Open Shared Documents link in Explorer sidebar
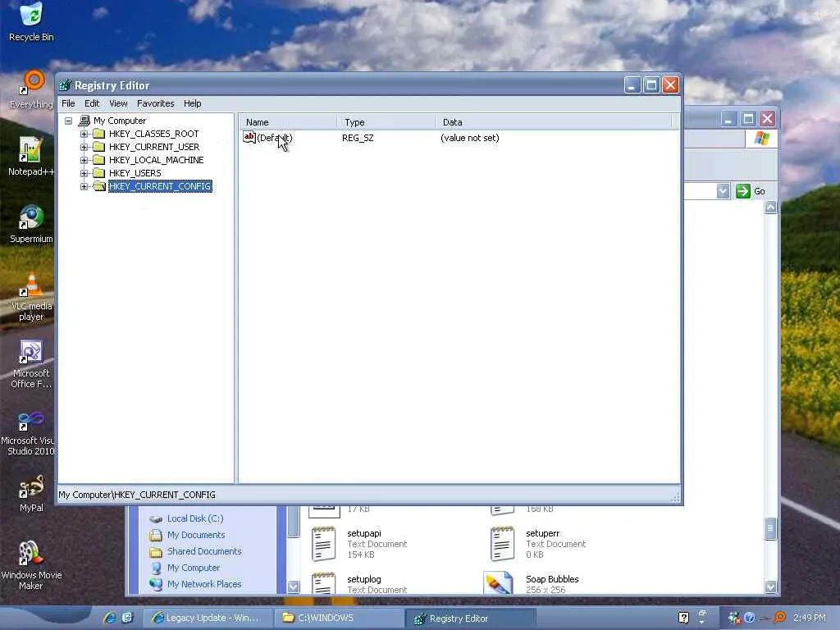 tap(204, 551)
